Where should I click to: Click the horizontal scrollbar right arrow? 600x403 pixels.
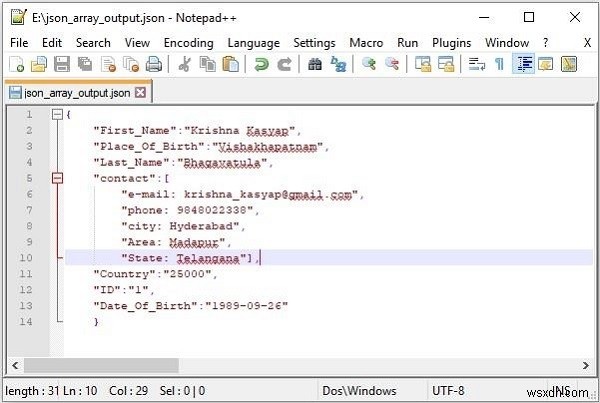586,365
